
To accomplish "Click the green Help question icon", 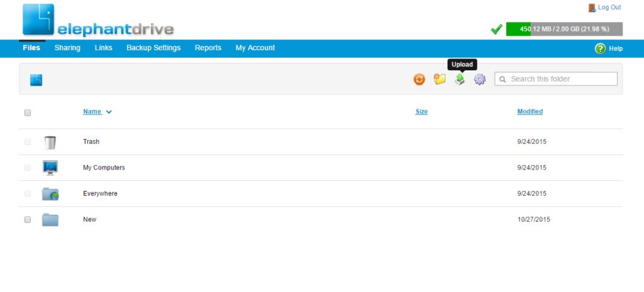I will (600, 48).
